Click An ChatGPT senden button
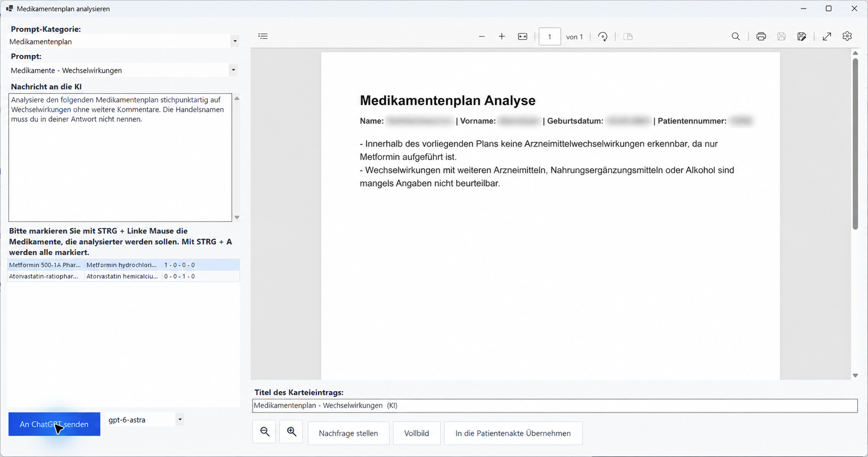 [54, 424]
